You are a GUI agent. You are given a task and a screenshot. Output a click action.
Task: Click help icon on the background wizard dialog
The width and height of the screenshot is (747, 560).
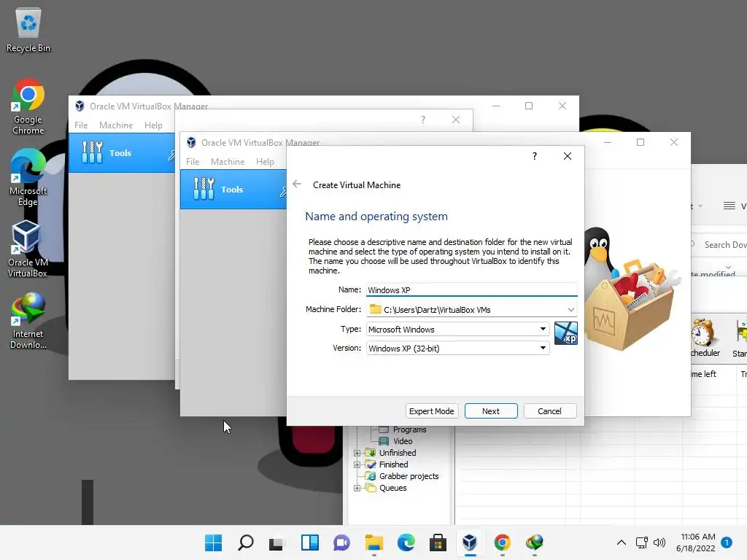pyautogui.click(x=423, y=120)
